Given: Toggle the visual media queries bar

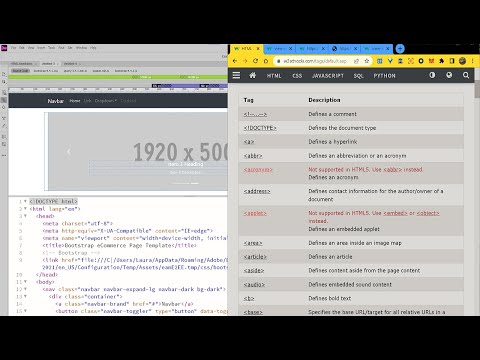Looking at the screenshot, I should point(4,100).
